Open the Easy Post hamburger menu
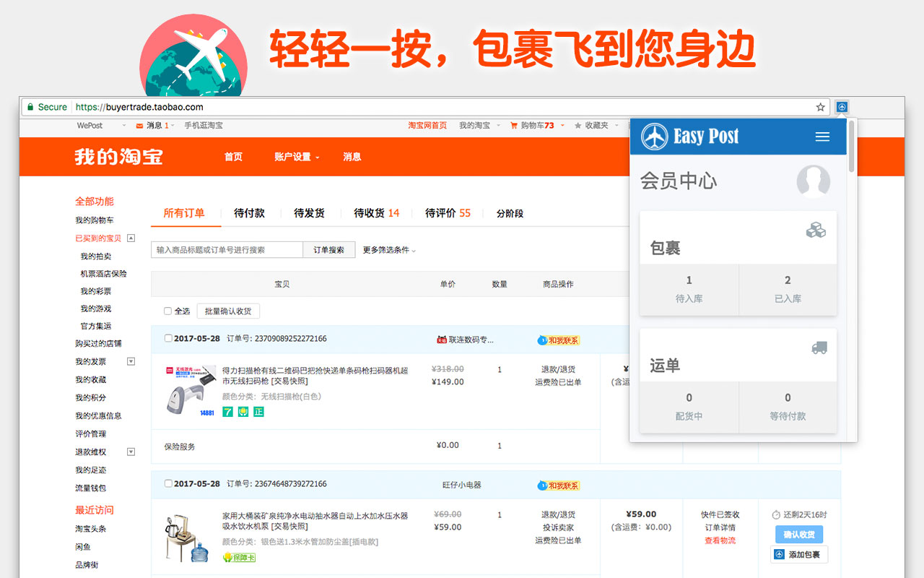924x578 pixels. pos(822,137)
